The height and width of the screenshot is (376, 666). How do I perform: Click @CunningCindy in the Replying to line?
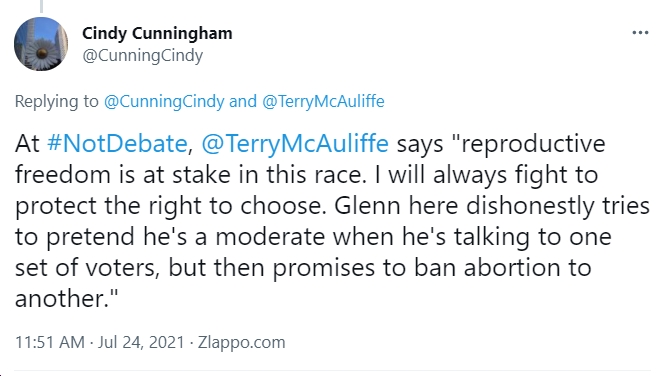point(164,102)
